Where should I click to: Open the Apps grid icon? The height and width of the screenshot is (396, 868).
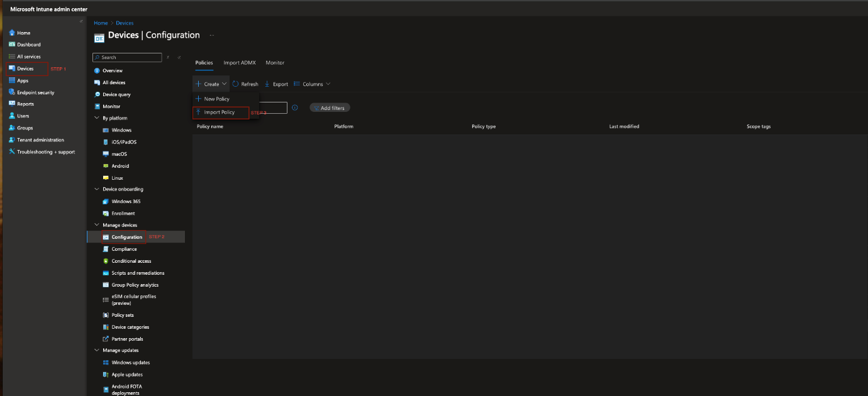pyautogui.click(x=12, y=80)
